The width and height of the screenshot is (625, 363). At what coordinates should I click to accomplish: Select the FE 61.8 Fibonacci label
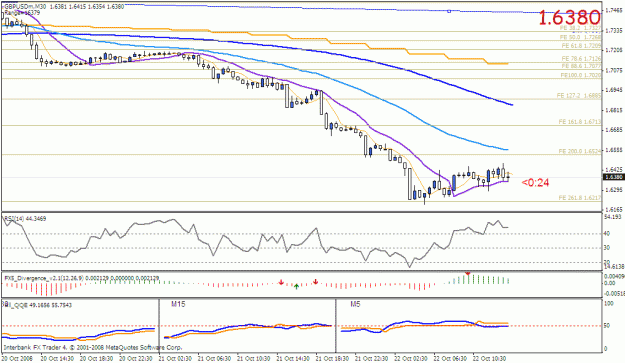pos(581,46)
